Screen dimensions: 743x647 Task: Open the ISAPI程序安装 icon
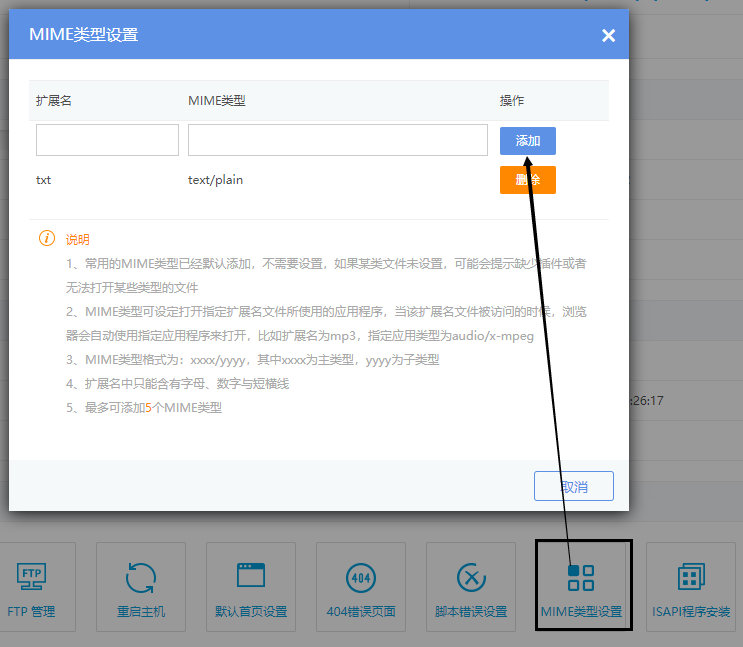(x=691, y=577)
